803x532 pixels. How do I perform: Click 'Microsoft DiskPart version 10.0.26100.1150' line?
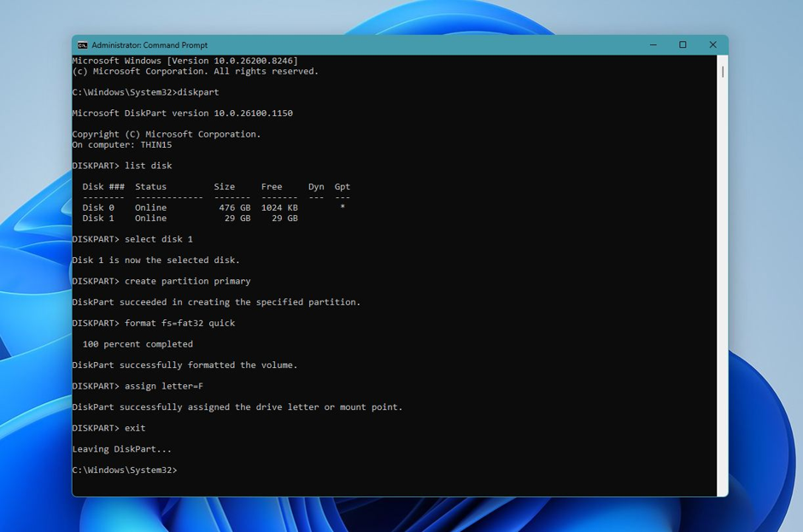coord(182,114)
